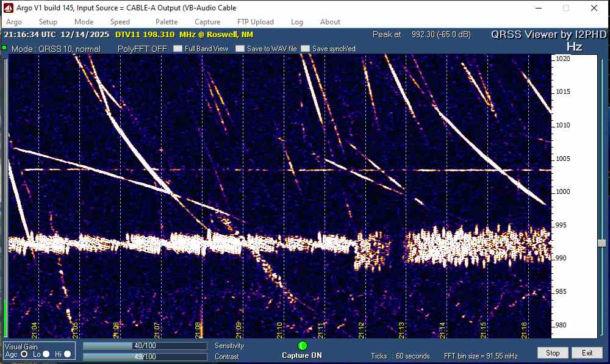Open the FTP Upload menu

pyautogui.click(x=256, y=22)
